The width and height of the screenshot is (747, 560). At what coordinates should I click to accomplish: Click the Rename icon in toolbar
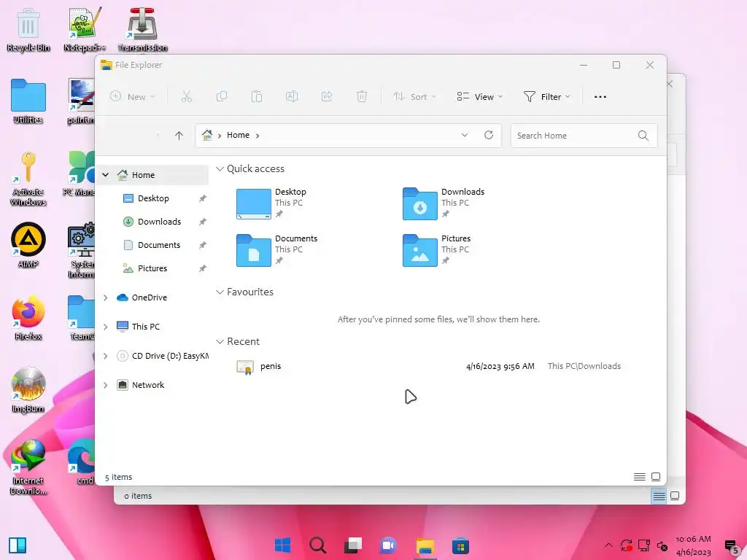point(292,97)
